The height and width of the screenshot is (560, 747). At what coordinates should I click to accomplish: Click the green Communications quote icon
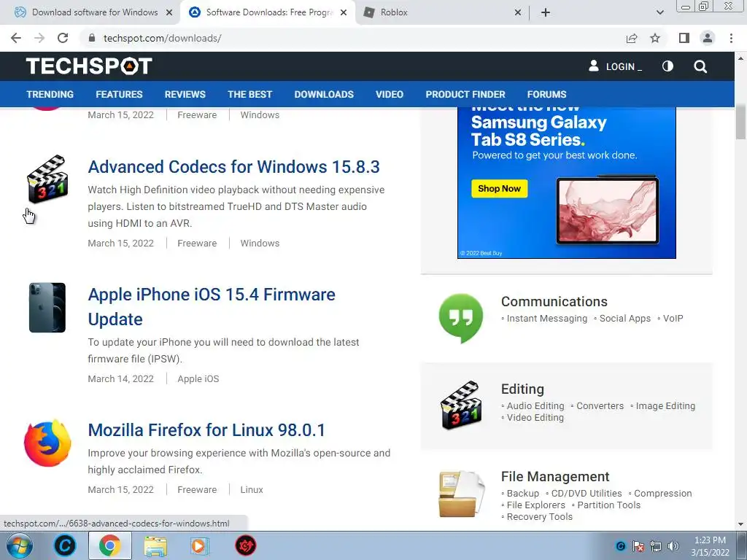(461, 318)
